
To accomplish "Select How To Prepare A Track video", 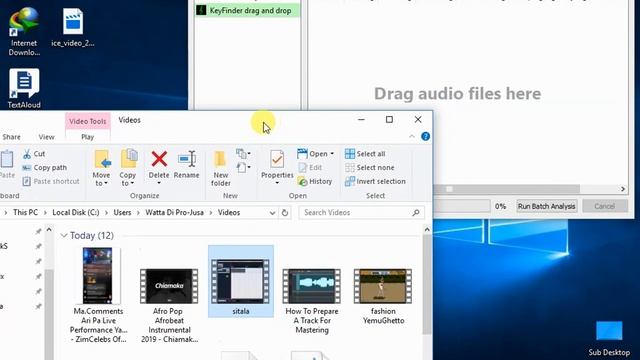I will pos(312,301).
